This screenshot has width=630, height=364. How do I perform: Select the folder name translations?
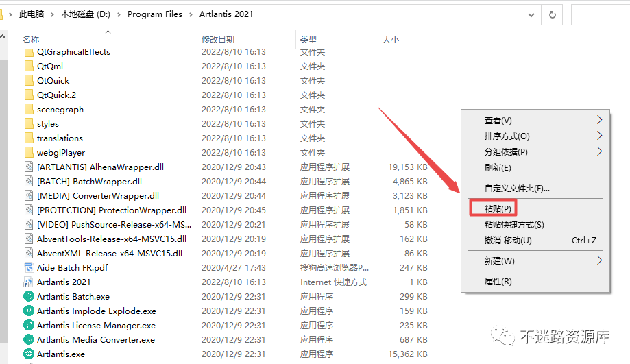[x=60, y=138]
